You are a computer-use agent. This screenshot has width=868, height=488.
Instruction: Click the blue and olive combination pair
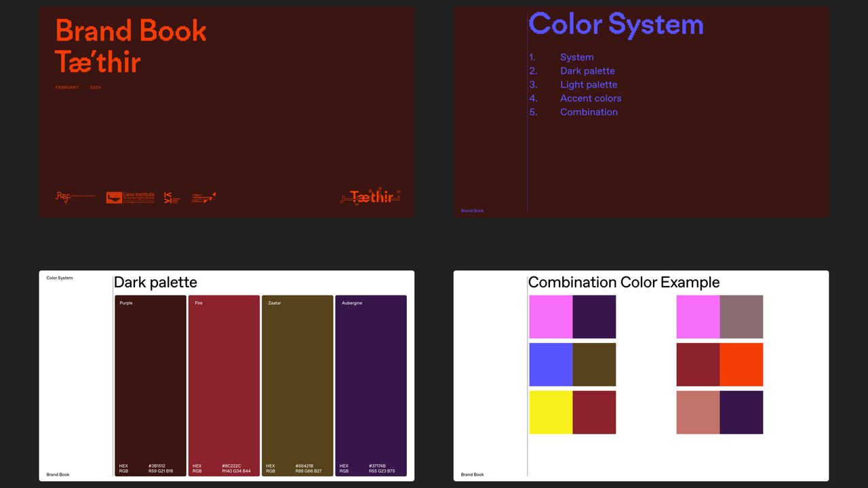[x=572, y=365]
